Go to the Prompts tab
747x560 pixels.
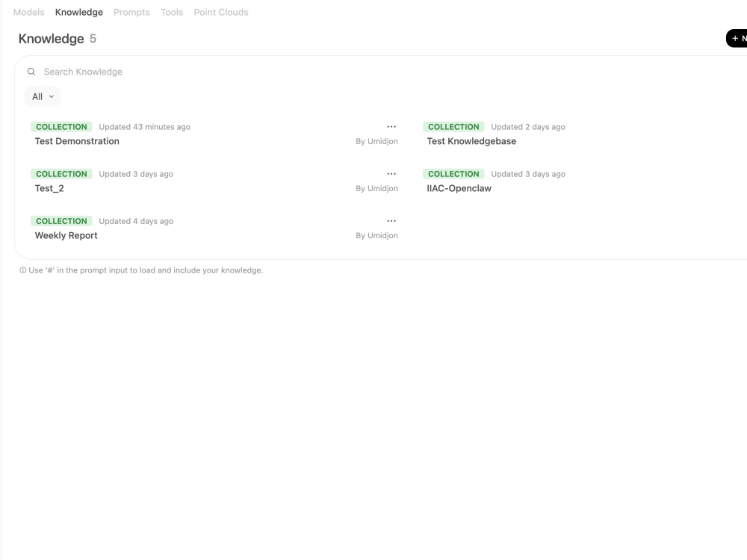pyautogui.click(x=131, y=13)
